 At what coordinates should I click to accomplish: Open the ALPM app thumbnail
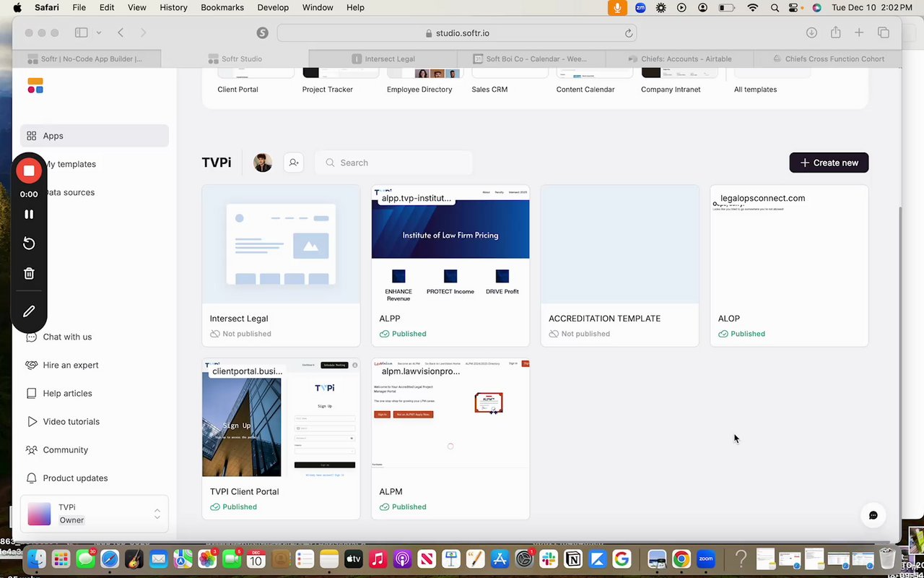[450, 418]
